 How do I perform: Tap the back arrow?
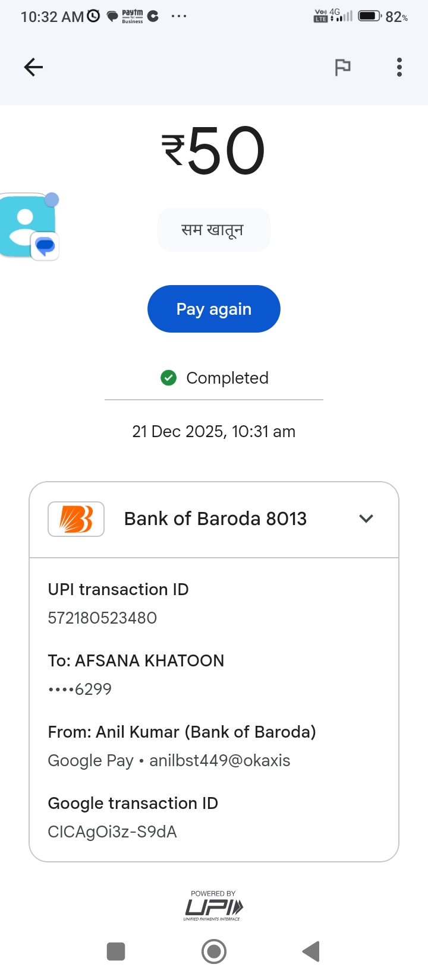coord(33,67)
